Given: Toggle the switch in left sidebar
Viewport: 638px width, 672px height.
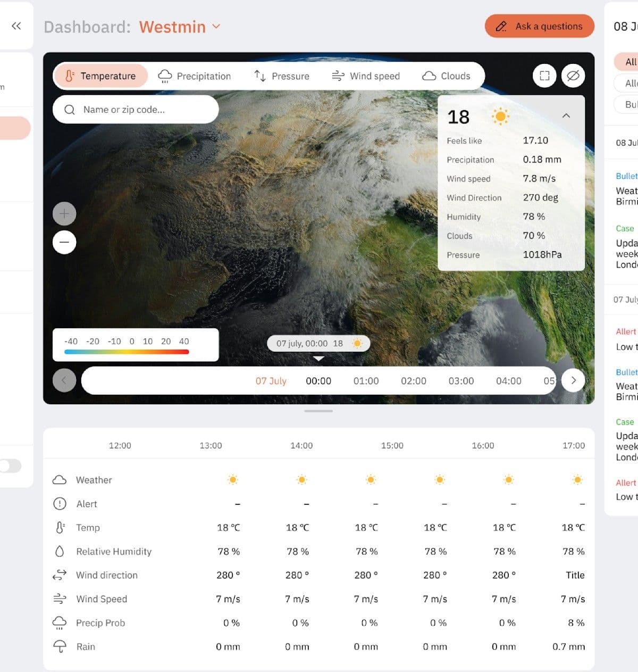Looking at the screenshot, I should tap(10, 466).
